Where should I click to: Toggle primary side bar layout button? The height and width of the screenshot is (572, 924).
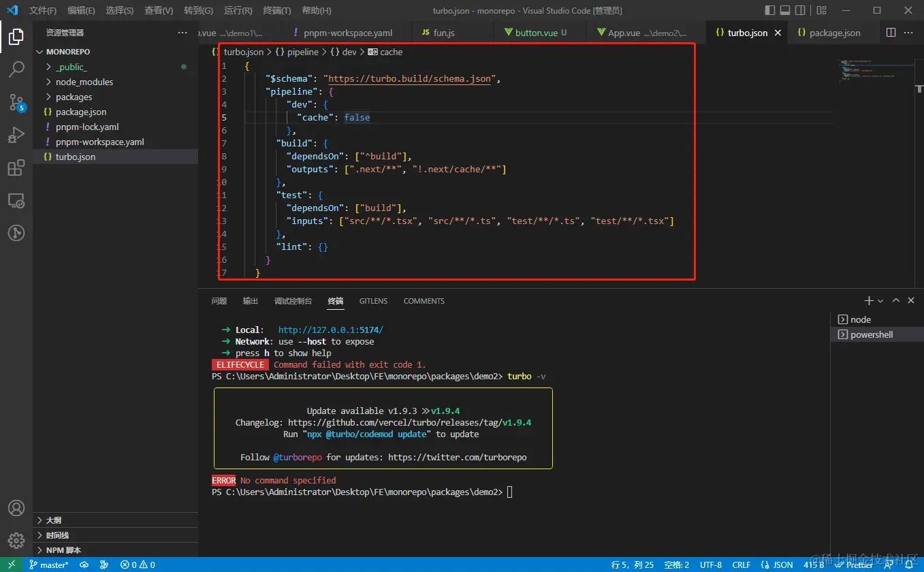(x=770, y=10)
